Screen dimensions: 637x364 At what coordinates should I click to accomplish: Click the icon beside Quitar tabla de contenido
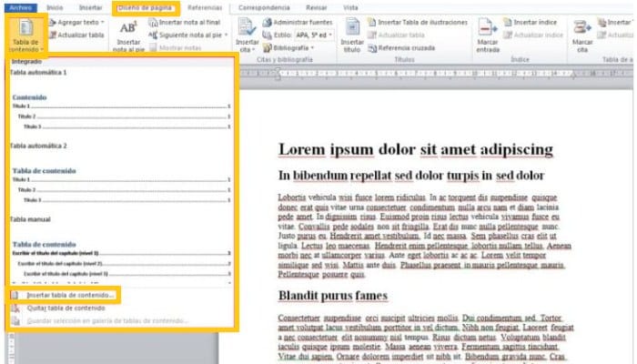[x=15, y=308]
